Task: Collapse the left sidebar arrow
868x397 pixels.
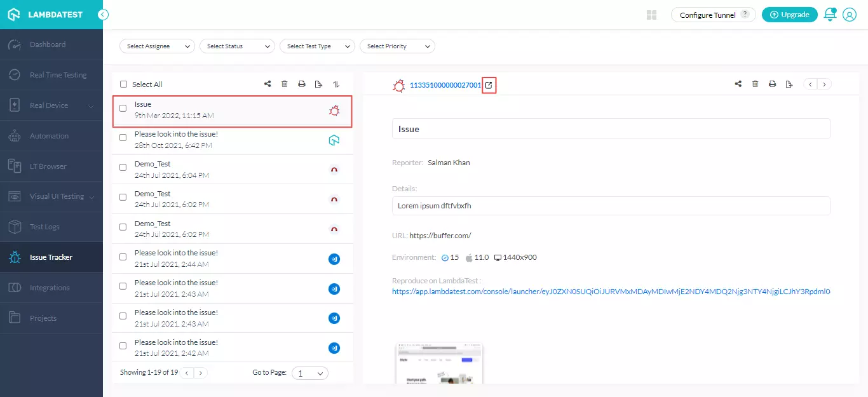Action: pyautogui.click(x=103, y=15)
